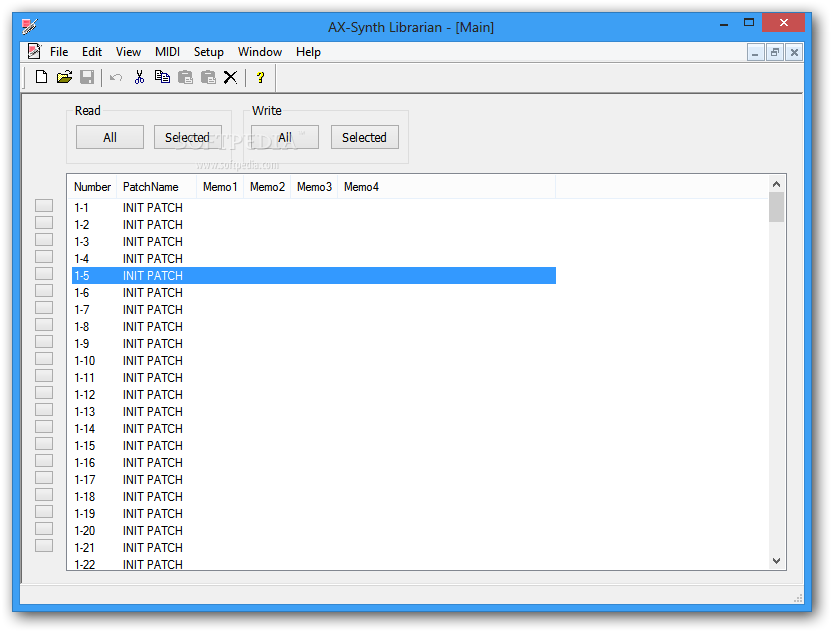Select patch row 1-7

tap(314, 309)
